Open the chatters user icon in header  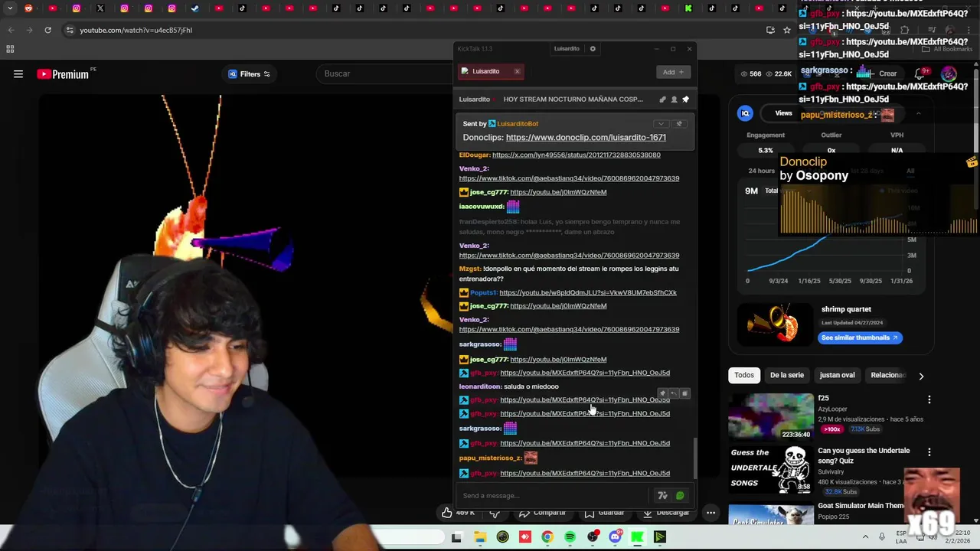click(x=674, y=99)
